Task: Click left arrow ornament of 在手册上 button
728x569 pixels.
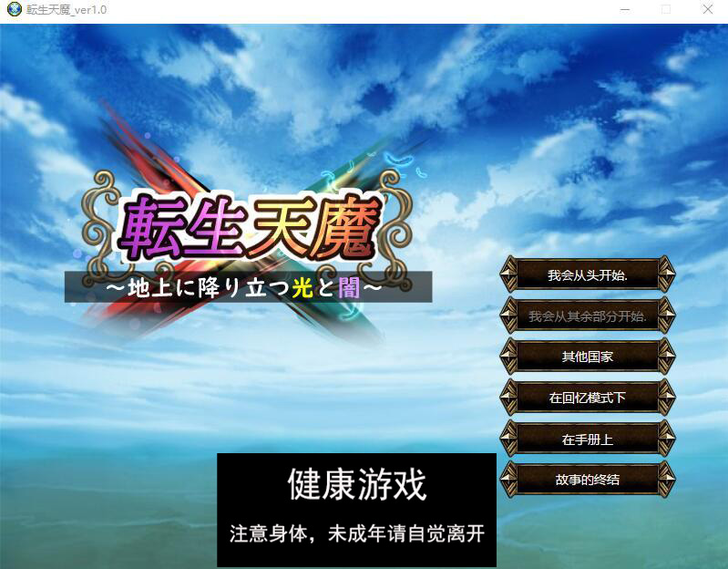Action: coord(508,439)
